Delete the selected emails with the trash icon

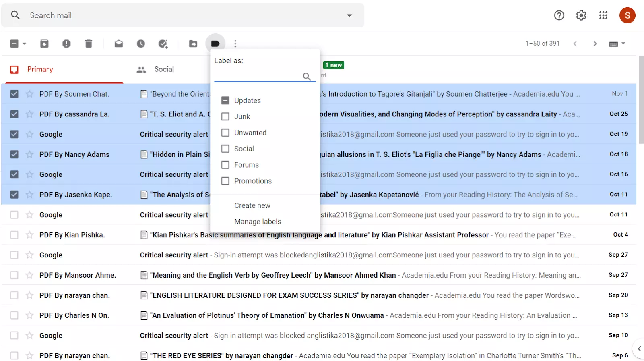pos(89,44)
